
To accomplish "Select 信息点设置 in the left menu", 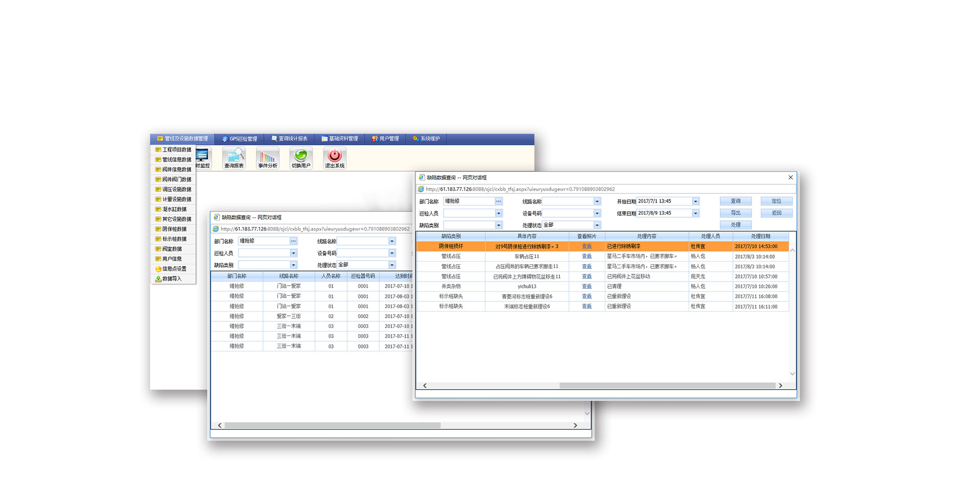I will pyautogui.click(x=174, y=269).
